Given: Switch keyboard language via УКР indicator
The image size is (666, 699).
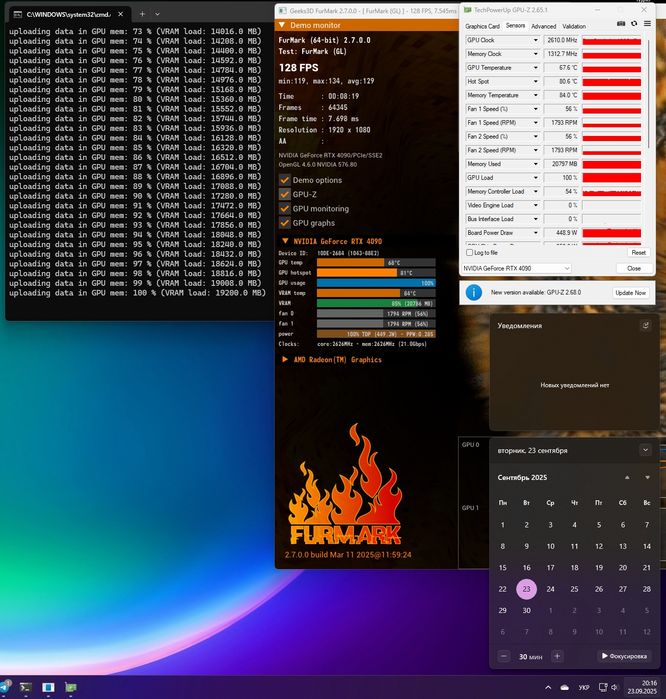Looking at the screenshot, I should [584, 687].
